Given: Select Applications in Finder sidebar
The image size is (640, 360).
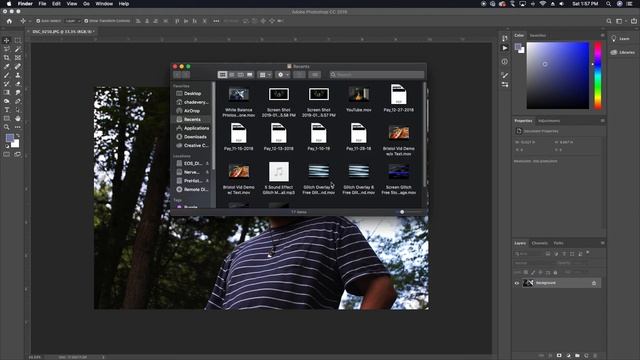Looking at the screenshot, I should point(192,128).
